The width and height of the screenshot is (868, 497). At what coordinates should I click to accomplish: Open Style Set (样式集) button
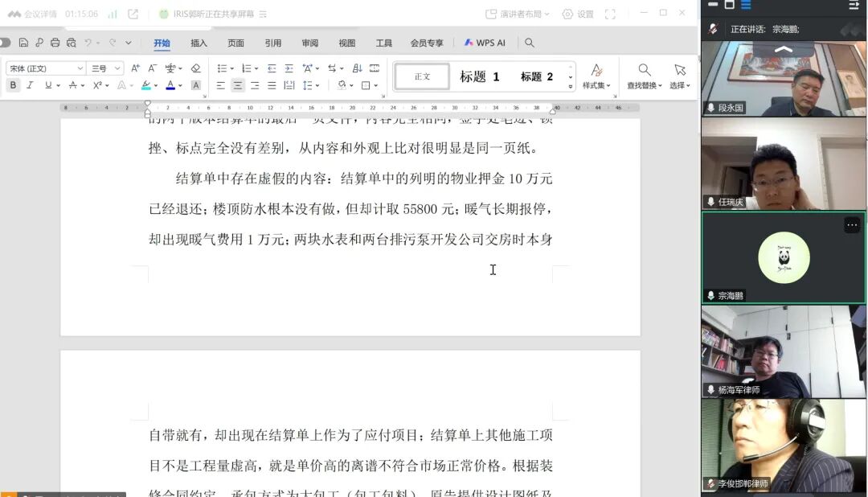pyautogui.click(x=596, y=76)
